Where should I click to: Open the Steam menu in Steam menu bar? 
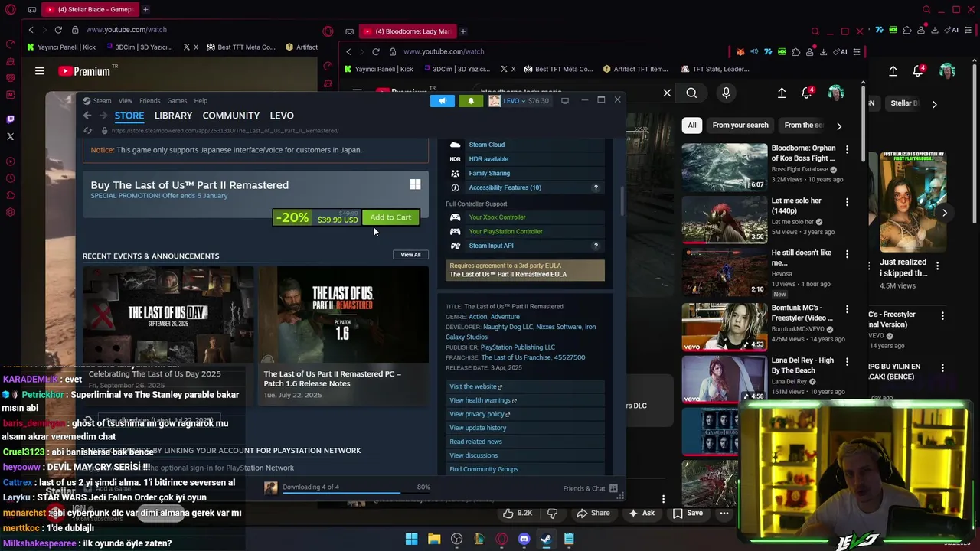coord(102,101)
